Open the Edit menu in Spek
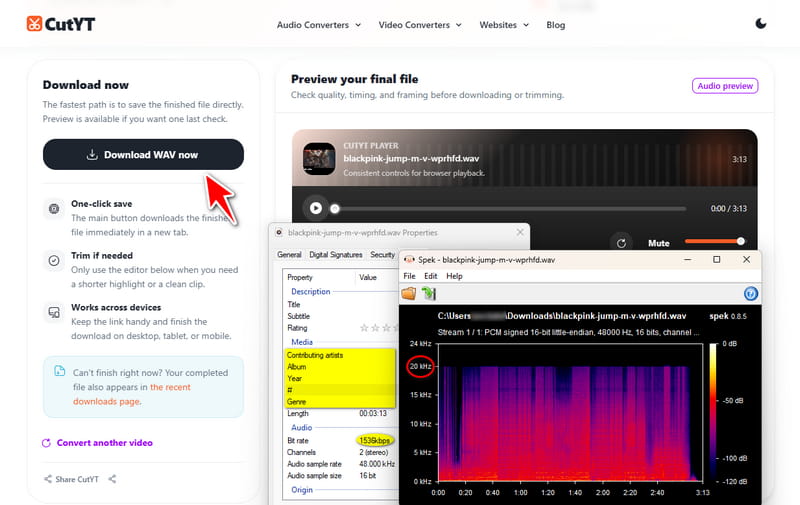 (x=431, y=276)
